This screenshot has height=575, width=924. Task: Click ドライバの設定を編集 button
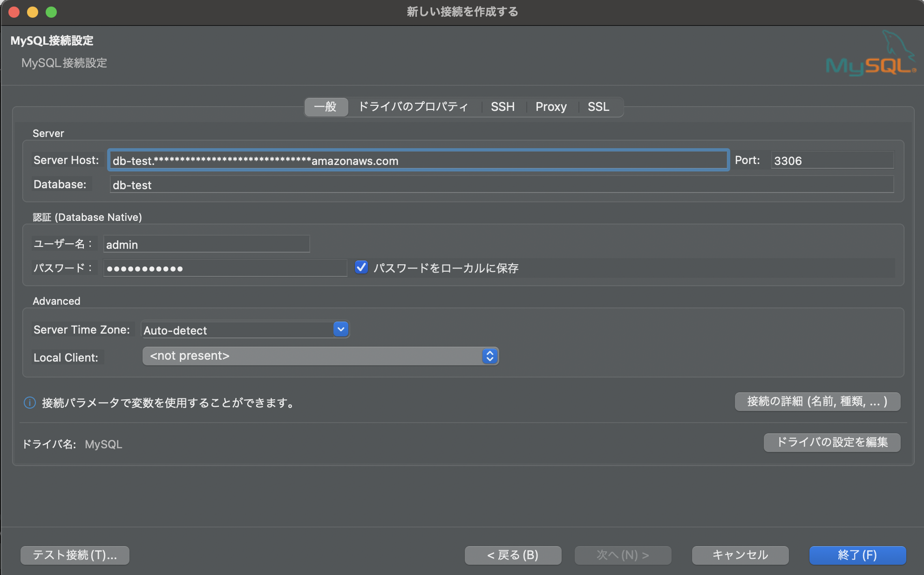pos(832,442)
